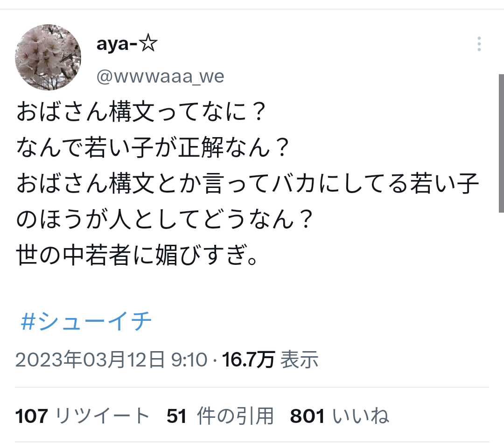This screenshot has width=504, height=443.
Task: Open the three-dot more options menu
Action: tap(479, 44)
